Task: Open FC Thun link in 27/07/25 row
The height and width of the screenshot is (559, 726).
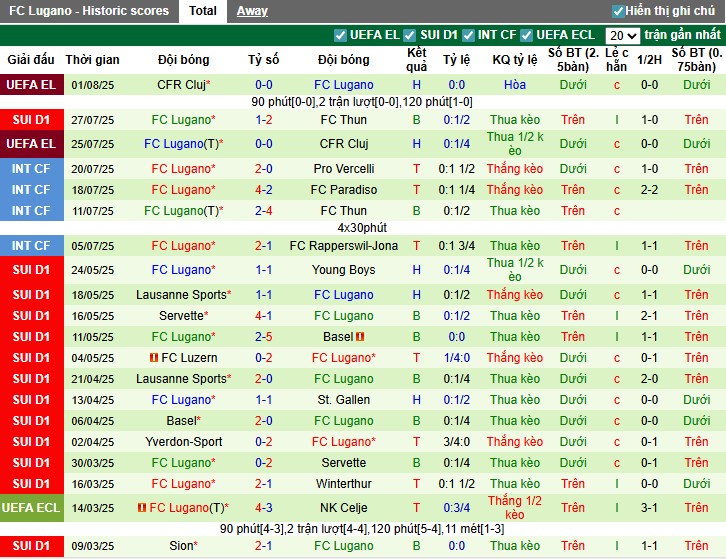Action: (x=344, y=120)
